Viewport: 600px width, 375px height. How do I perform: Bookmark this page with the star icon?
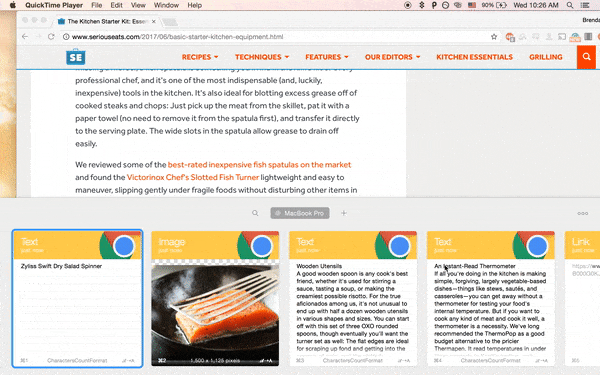(x=494, y=37)
